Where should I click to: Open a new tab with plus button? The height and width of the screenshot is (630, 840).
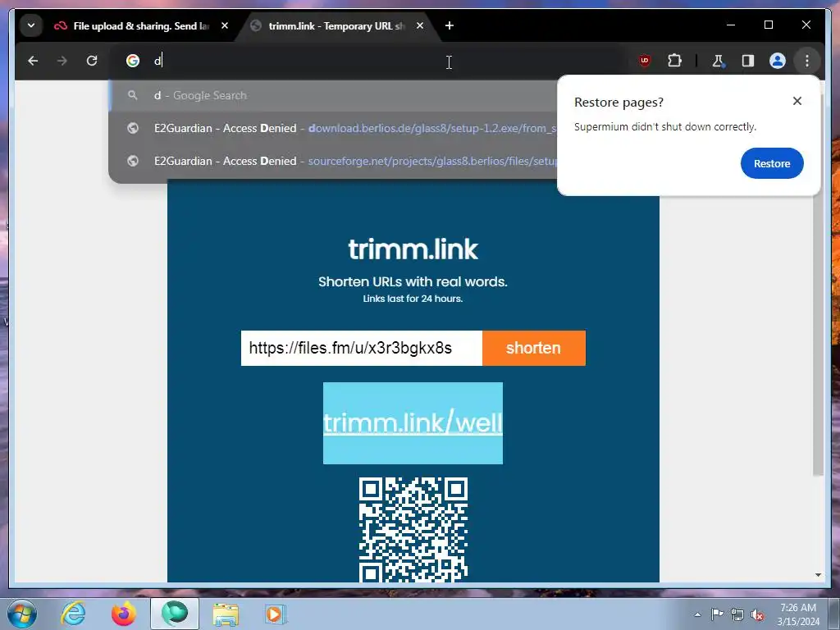450,25
